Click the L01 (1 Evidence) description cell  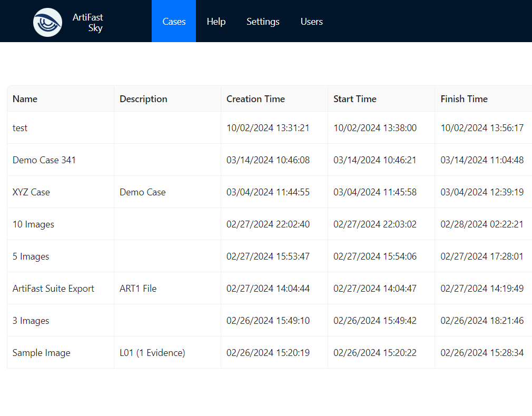152,353
